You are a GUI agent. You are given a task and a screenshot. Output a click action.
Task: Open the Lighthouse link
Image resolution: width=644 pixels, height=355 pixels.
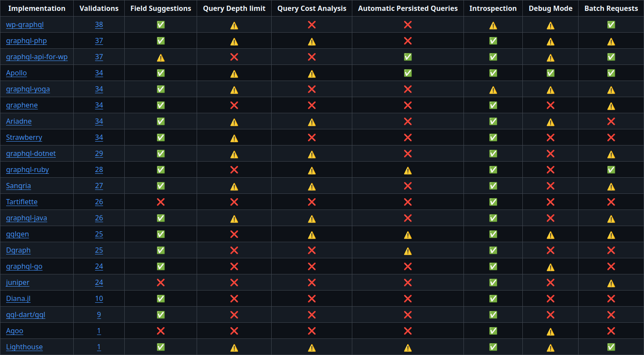(x=24, y=347)
